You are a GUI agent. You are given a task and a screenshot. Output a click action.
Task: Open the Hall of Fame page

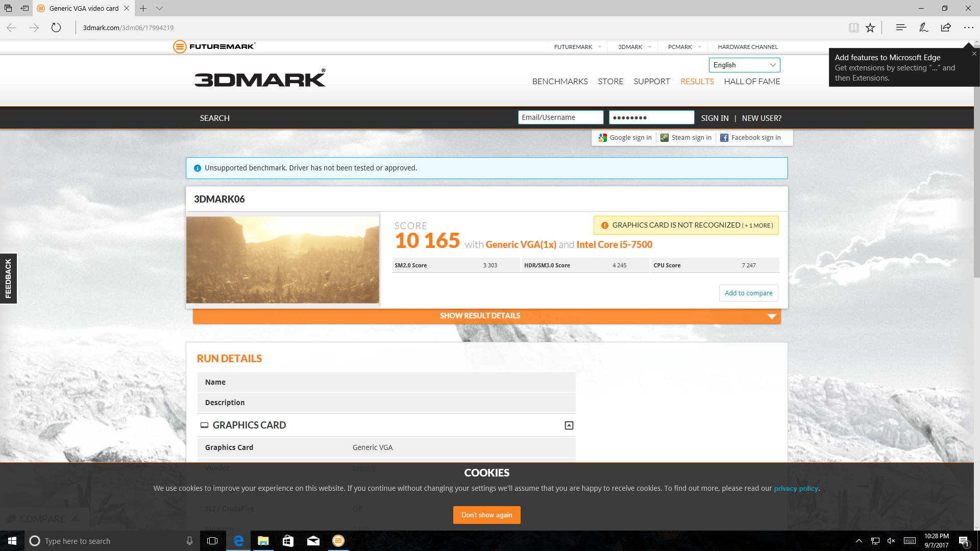751,82
